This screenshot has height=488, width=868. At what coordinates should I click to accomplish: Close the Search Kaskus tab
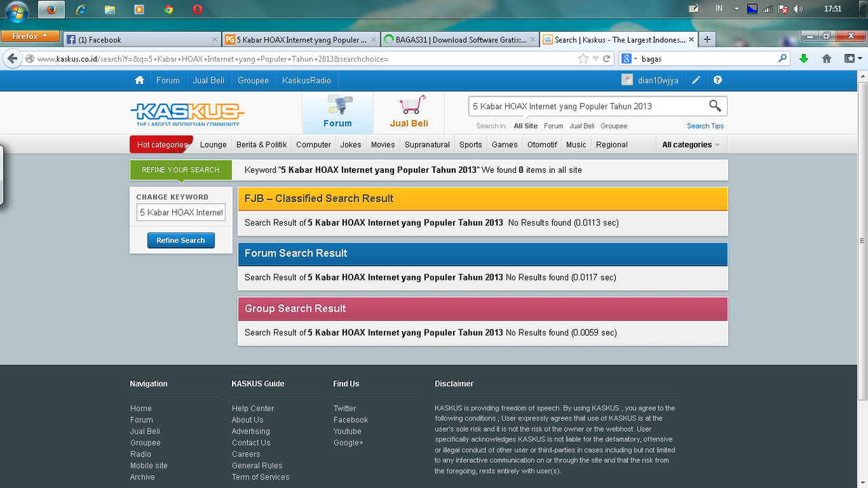pos(692,39)
